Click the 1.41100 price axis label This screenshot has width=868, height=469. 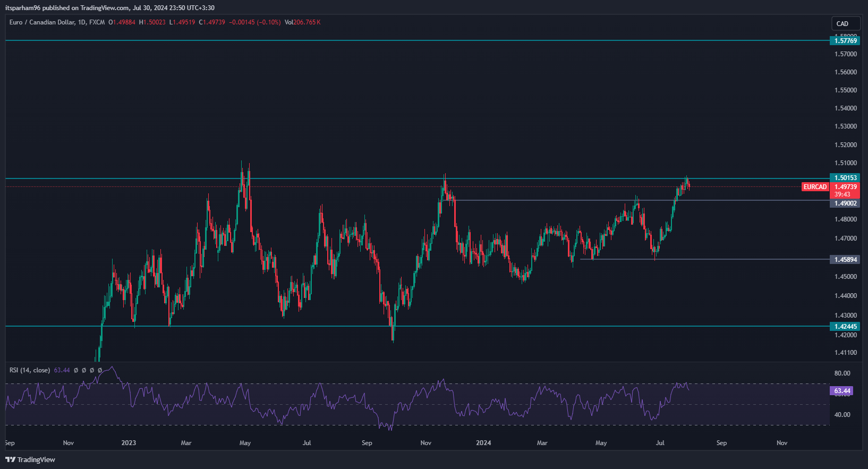[846, 353]
